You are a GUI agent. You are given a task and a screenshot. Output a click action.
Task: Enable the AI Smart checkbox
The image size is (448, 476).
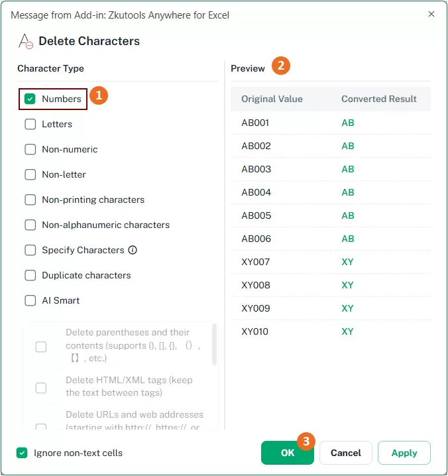click(30, 300)
